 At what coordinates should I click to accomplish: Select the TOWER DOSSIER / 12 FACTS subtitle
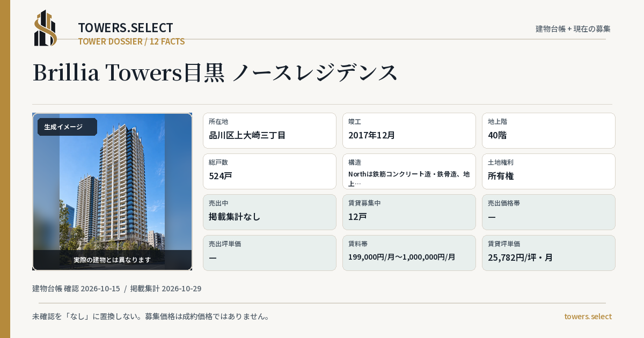[131, 41]
